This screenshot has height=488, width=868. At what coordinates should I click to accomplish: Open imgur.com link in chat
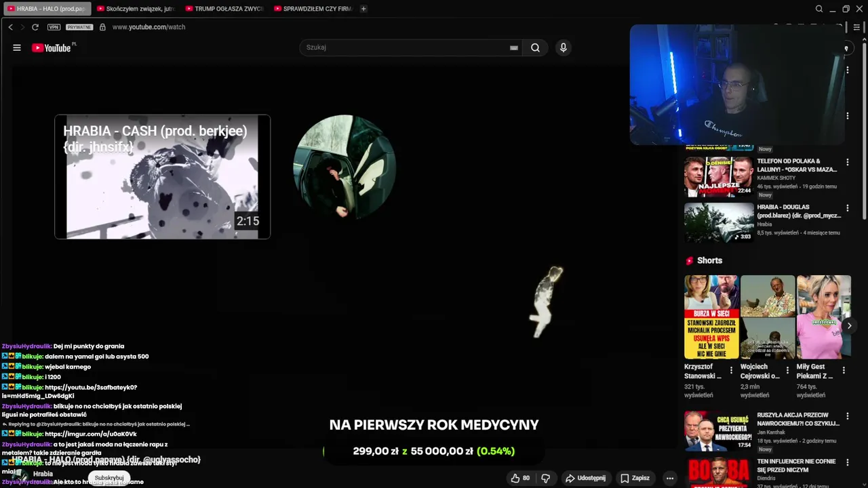tap(91, 434)
